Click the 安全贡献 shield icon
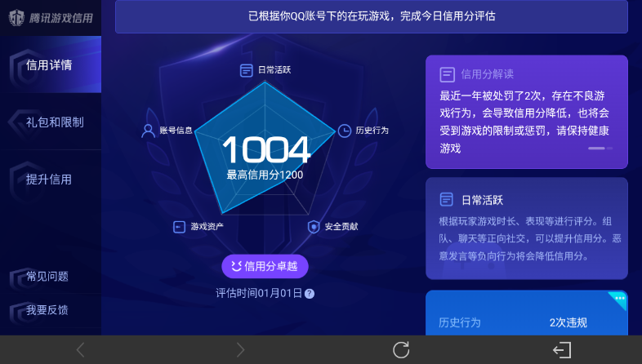 click(x=314, y=227)
